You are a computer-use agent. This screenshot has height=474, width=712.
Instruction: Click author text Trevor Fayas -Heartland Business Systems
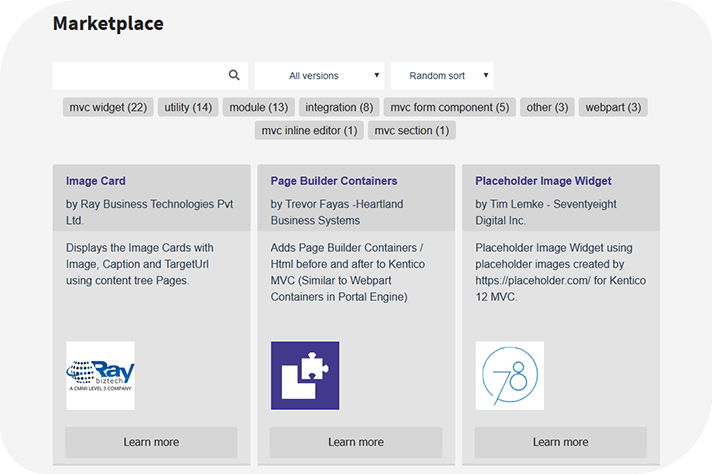pos(337,212)
